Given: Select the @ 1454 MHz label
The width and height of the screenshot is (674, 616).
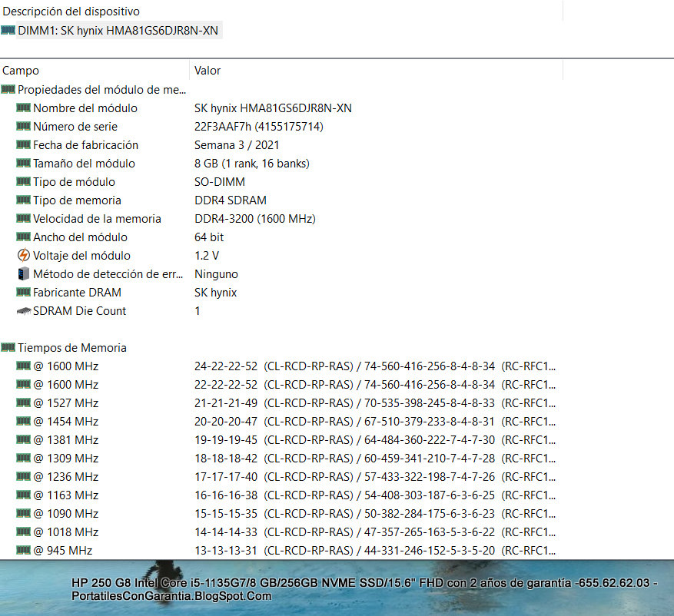Looking at the screenshot, I should (66, 422).
